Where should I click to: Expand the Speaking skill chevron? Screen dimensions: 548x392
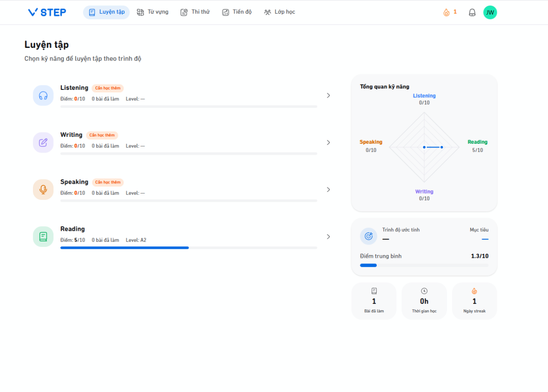click(328, 189)
